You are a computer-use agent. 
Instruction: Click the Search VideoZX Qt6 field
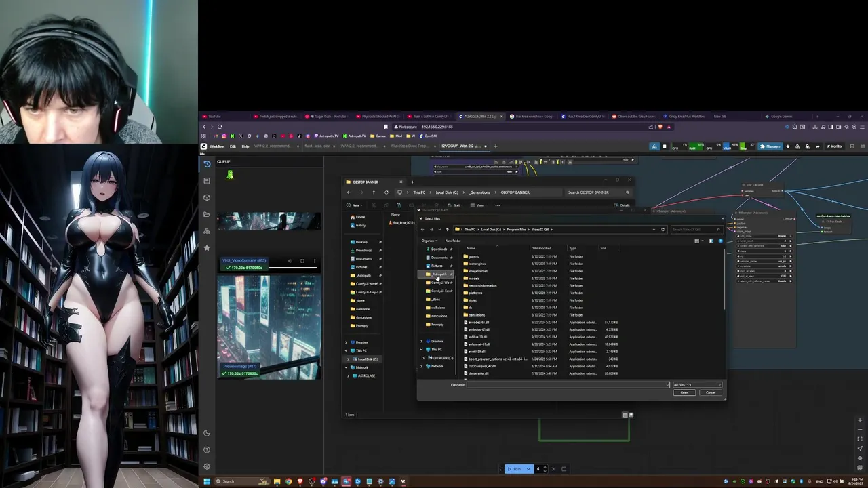[x=696, y=230]
